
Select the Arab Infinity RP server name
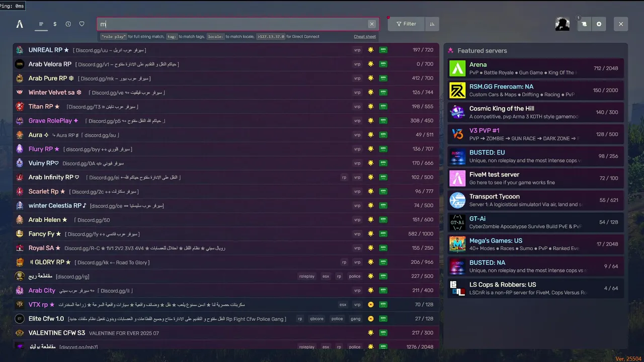point(54,177)
